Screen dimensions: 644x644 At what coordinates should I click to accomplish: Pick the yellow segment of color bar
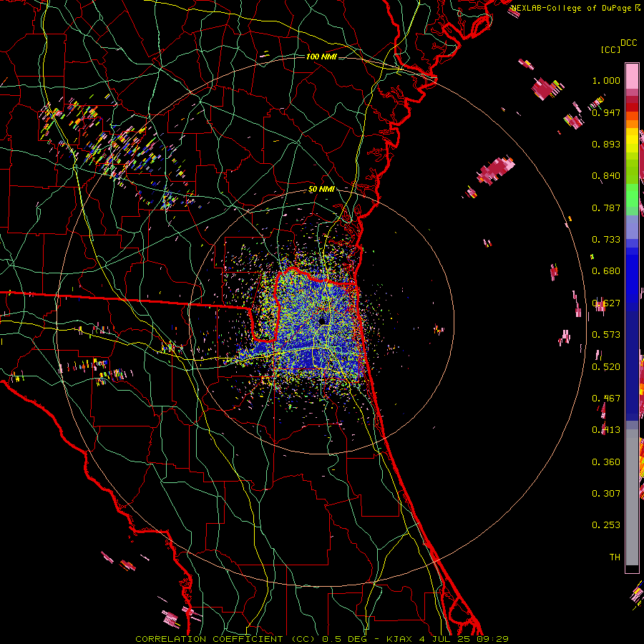point(632,140)
